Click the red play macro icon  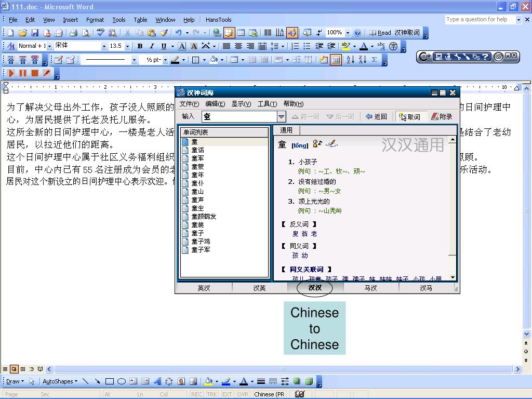11,73
